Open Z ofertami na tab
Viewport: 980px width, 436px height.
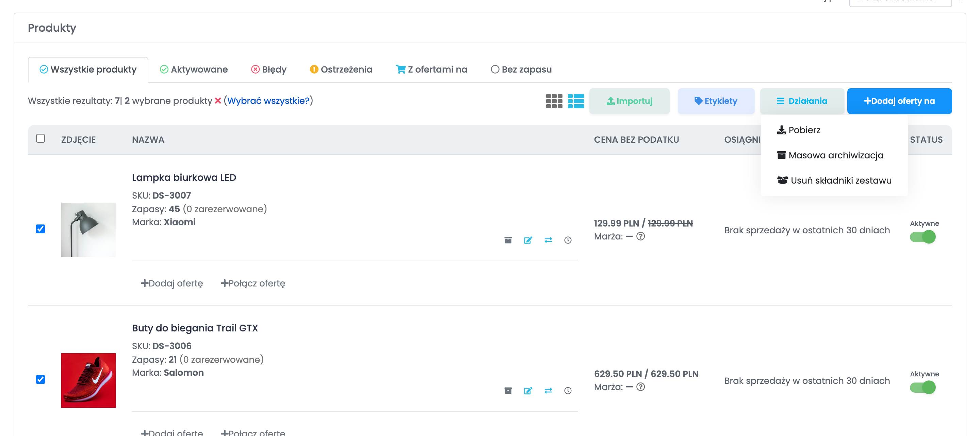[431, 70]
